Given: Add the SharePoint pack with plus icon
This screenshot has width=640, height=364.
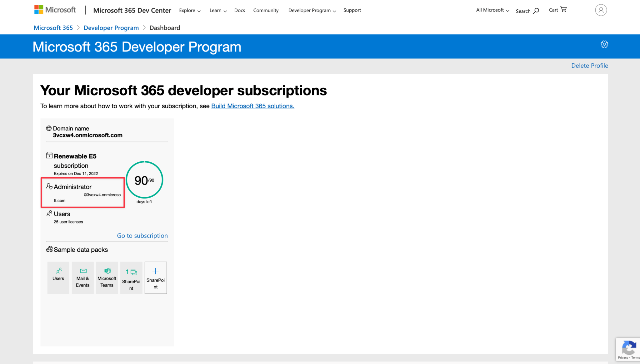Looking at the screenshot, I should [156, 278].
